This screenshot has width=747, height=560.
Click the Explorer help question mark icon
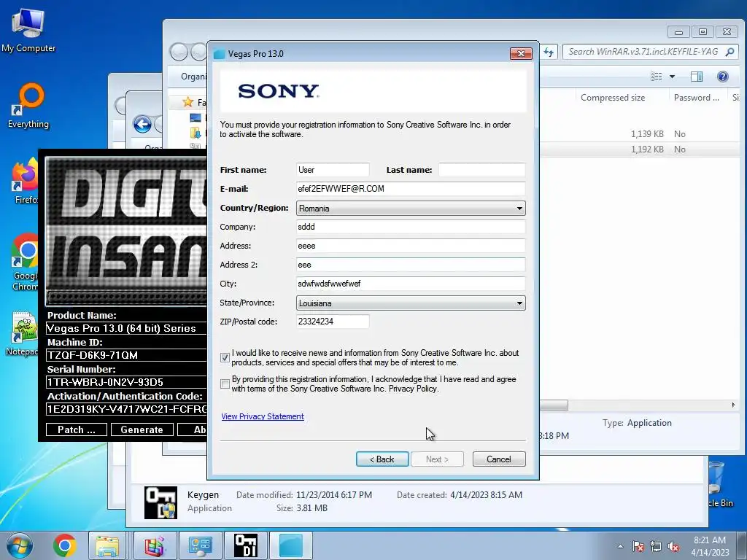(723, 76)
